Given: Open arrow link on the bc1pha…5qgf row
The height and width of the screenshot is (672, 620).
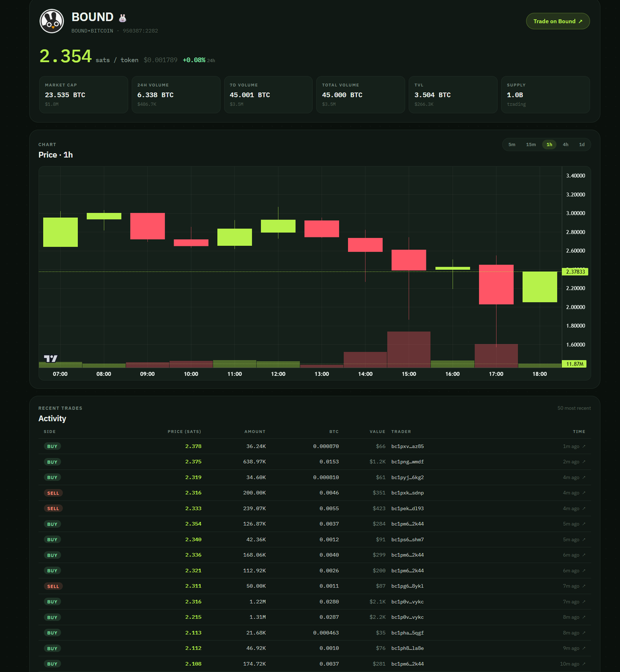Looking at the screenshot, I should click(x=584, y=633).
